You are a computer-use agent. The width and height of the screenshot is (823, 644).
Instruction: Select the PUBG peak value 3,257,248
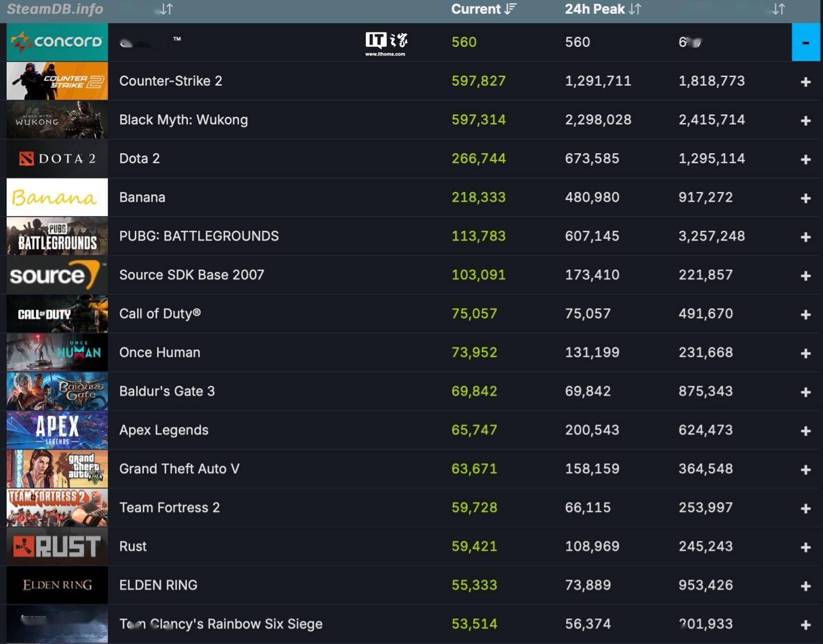click(712, 237)
